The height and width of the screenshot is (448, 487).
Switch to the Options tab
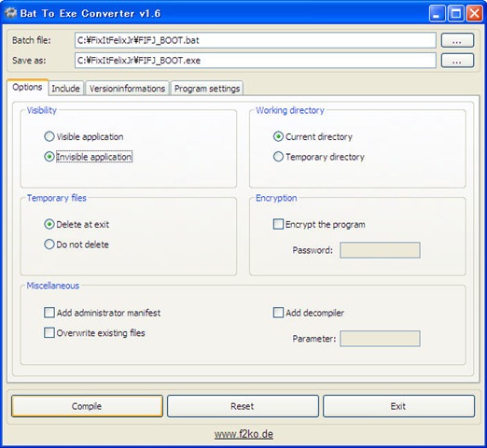[27, 87]
